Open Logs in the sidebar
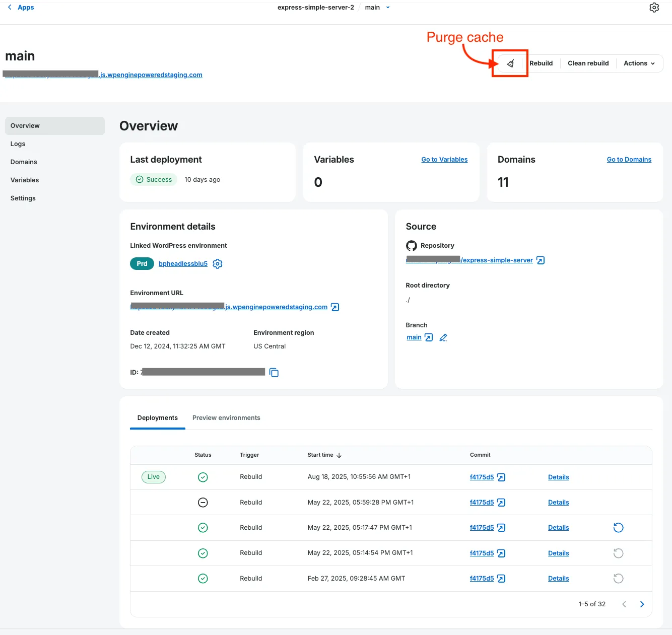Viewport: 672px width, 635px height. tap(18, 144)
